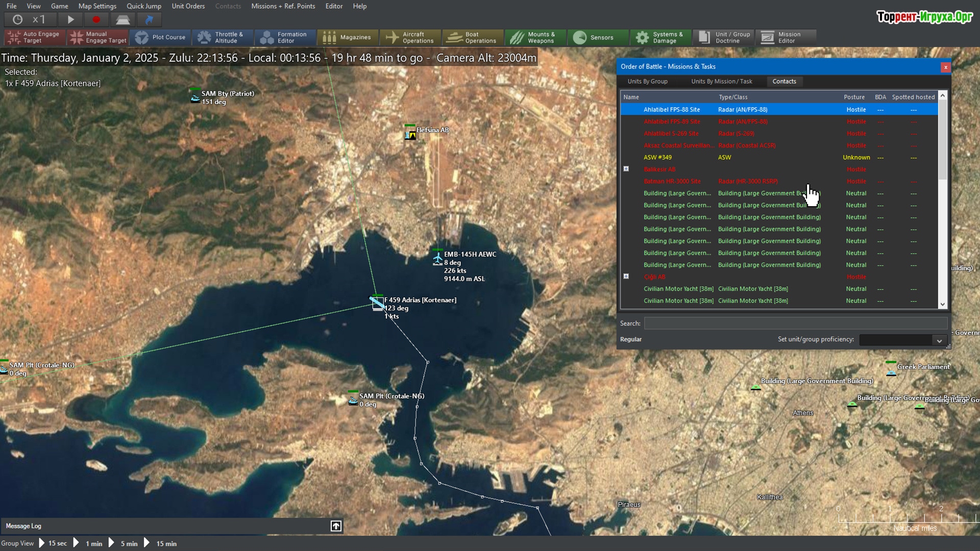This screenshot has width=980, height=551.
Task: Open Auto Engage Target
Action: [34, 37]
